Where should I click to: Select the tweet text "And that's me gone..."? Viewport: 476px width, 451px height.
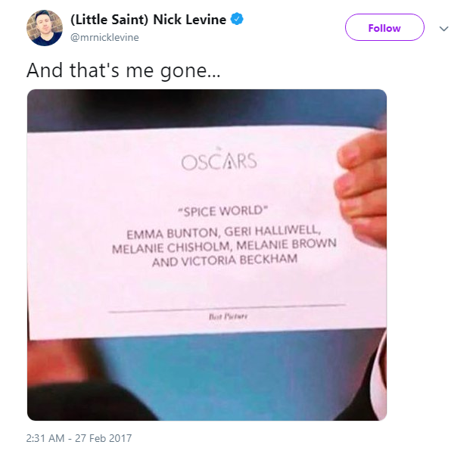pos(123,70)
